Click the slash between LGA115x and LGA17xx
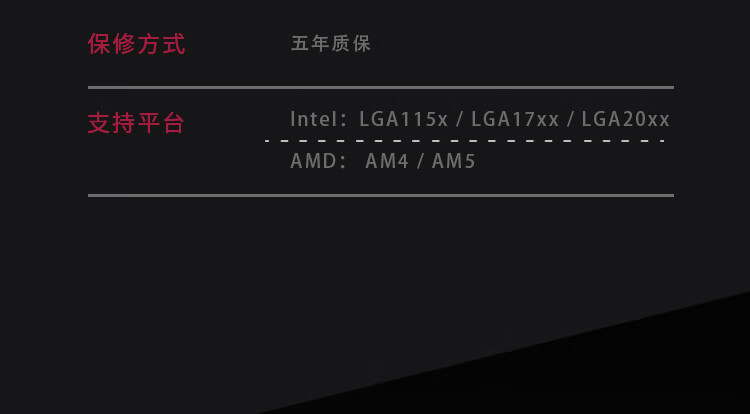The height and width of the screenshot is (414, 750). coord(460,120)
